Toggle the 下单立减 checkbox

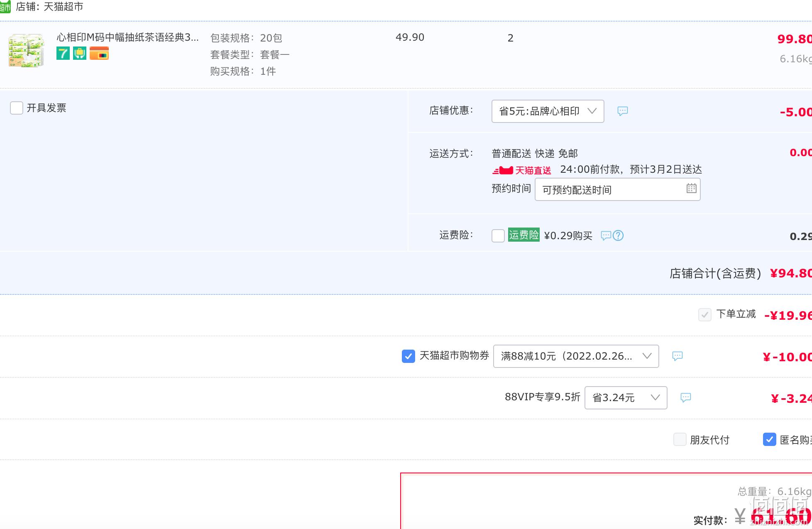point(704,314)
